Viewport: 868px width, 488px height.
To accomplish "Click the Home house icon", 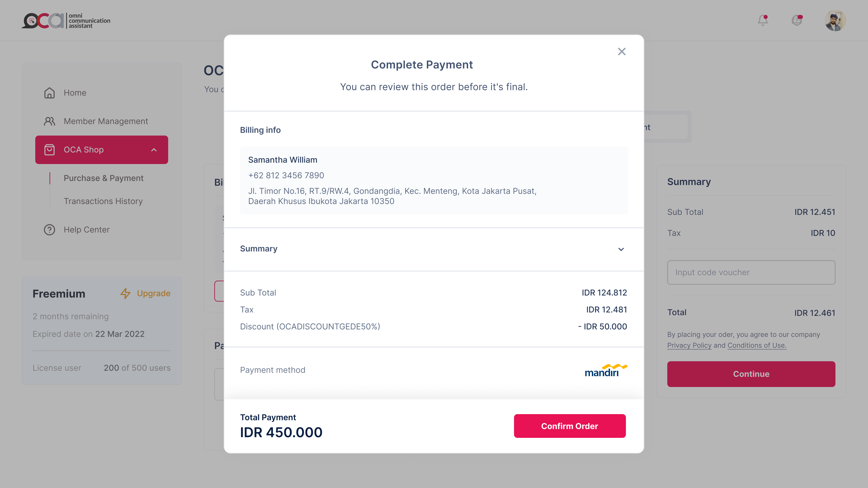I will click(50, 93).
